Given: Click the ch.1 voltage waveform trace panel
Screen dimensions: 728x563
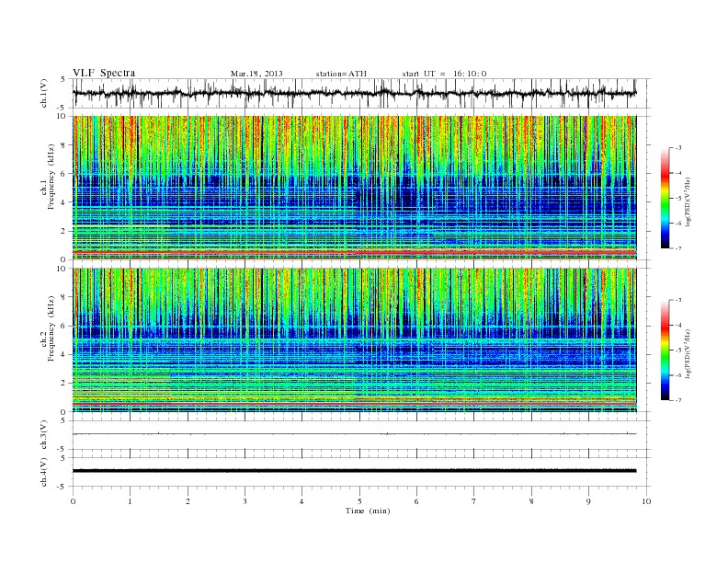Looking at the screenshot, I should [361, 93].
